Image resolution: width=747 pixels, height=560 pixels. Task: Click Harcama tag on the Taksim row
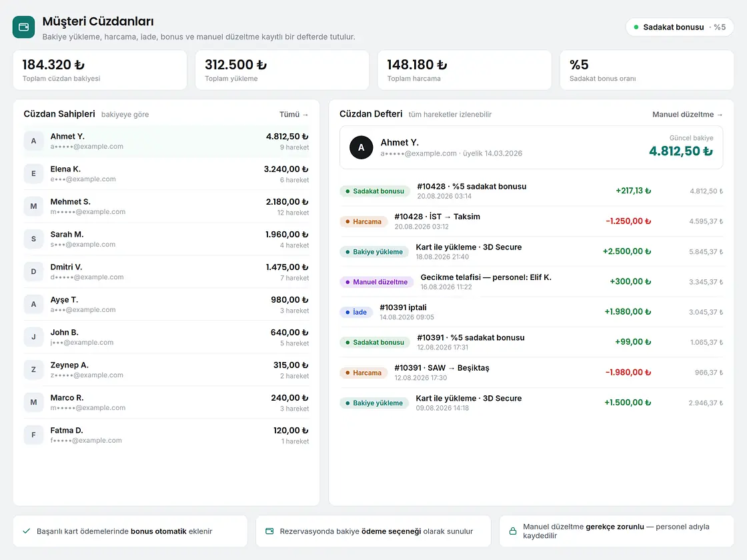point(363,221)
